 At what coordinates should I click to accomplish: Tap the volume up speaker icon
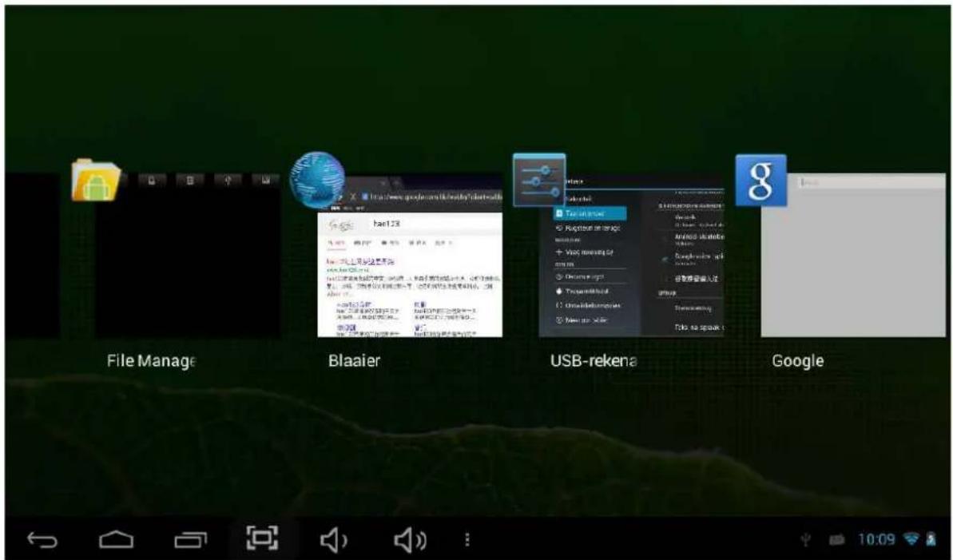click(407, 540)
